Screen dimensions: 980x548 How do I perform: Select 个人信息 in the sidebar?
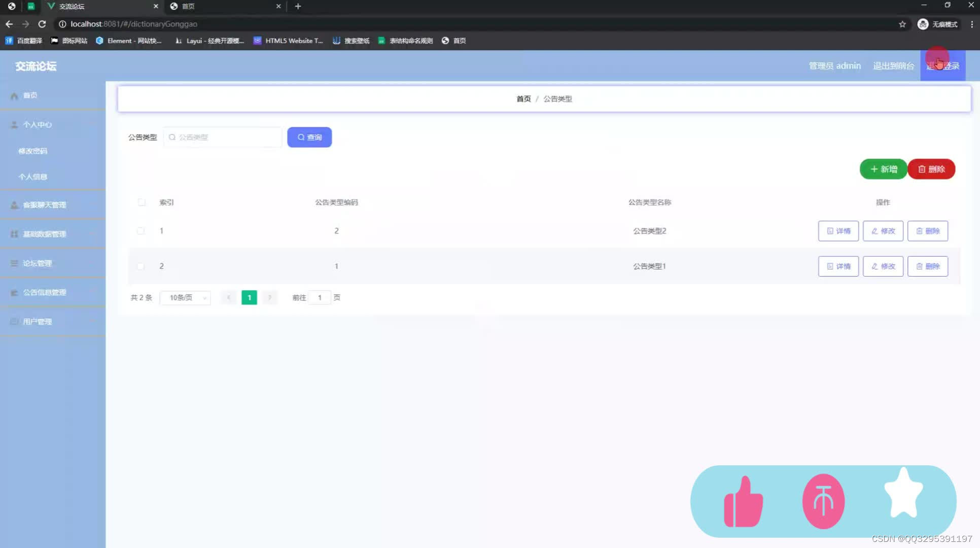(33, 177)
